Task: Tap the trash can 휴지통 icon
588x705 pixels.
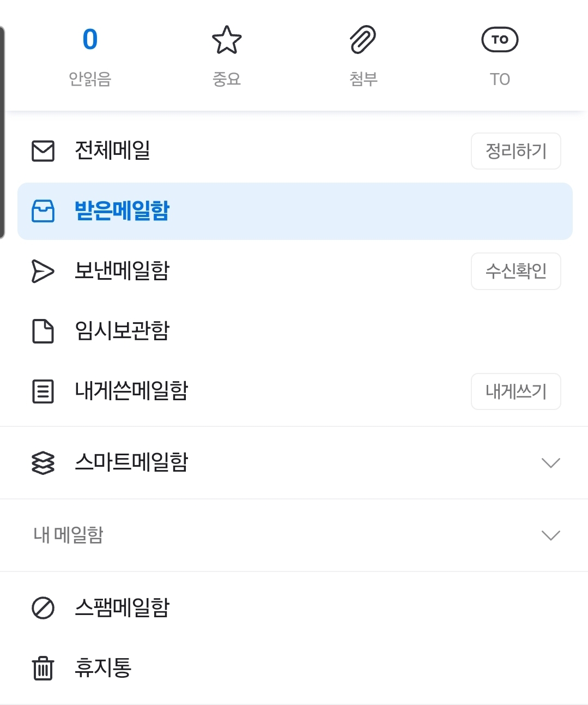Action: point(43,668)
